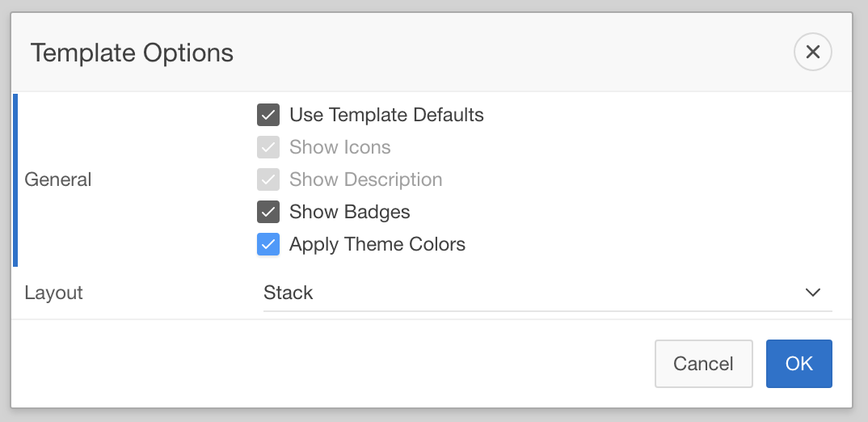Image resolution: width=868 pixels, height=422 pixels.
Task: Confirm with the OK button
Action: tap(798, 364)
